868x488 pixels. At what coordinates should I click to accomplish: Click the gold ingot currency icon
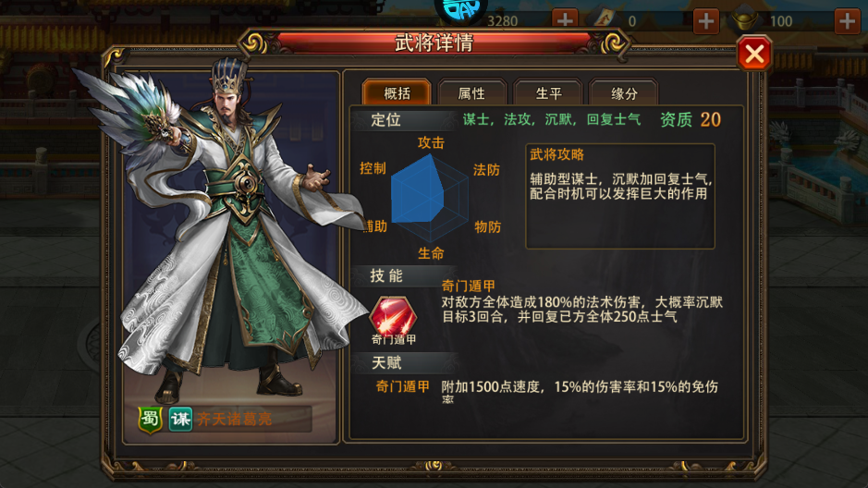pos(745,19)
